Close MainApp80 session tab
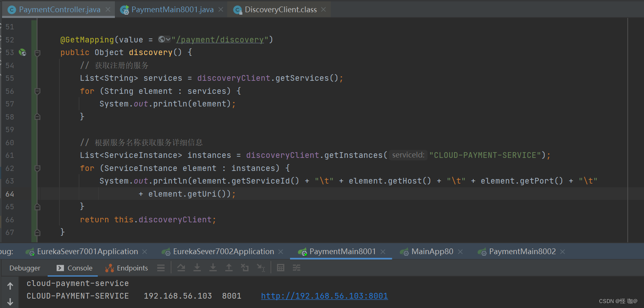This screenshot has width=644, height=308. point(460,252)
